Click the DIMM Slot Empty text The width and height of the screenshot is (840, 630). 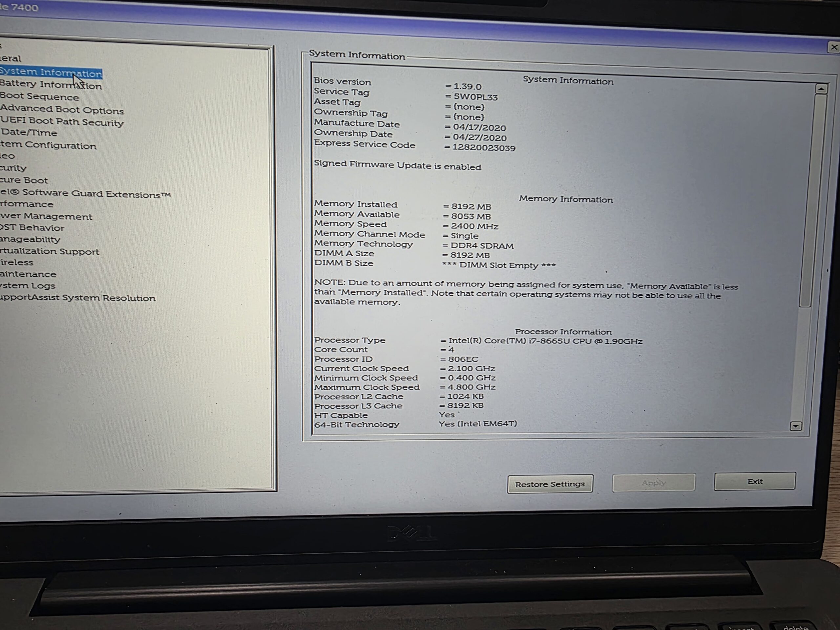click(x=499, y=265)
